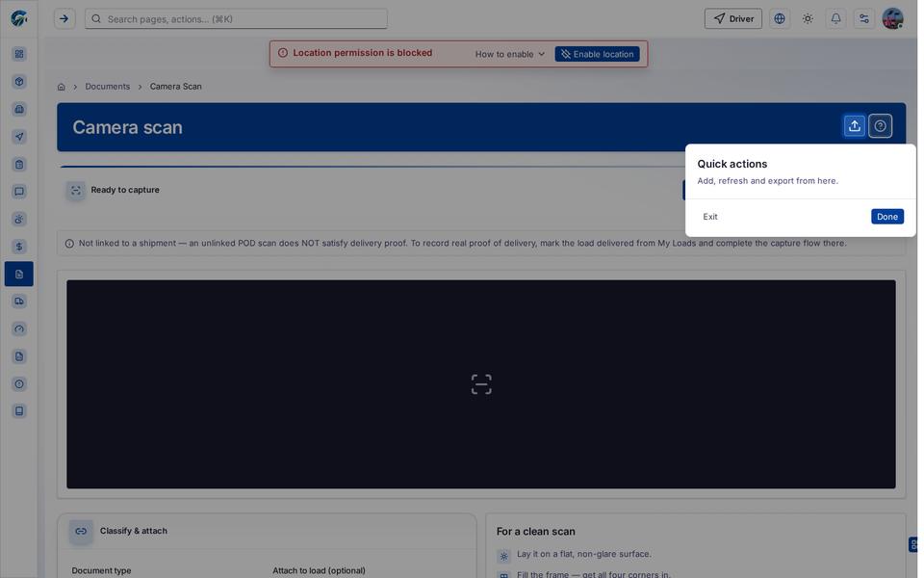Open the package box icon in sidebar
Screen dimensions: 924x578
tap(19, 81)
